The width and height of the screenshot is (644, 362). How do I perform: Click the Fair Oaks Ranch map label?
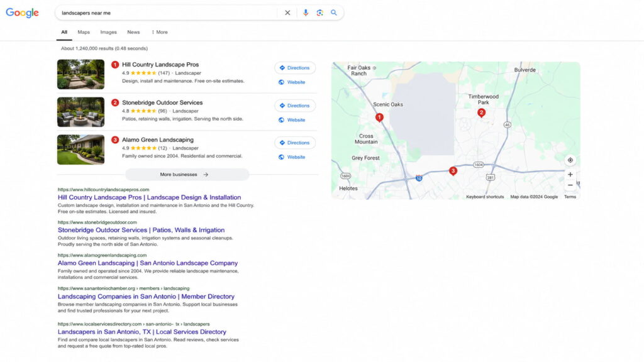click(359, 70)
